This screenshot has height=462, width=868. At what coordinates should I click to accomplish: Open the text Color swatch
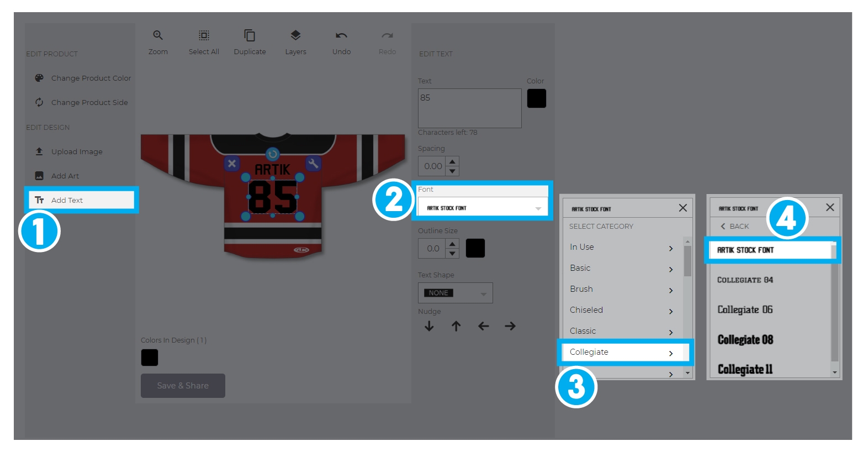tap(536, 99)
